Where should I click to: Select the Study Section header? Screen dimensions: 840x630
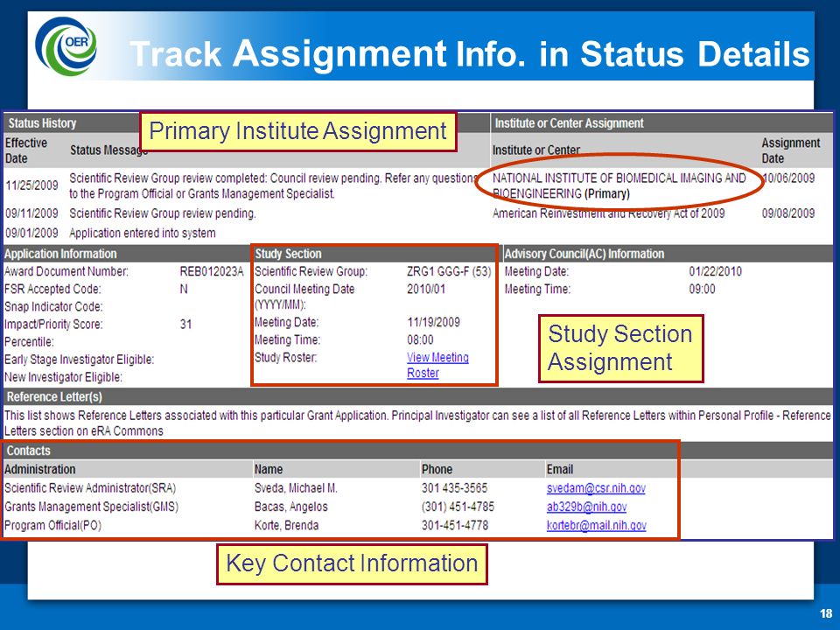(288, 254)
